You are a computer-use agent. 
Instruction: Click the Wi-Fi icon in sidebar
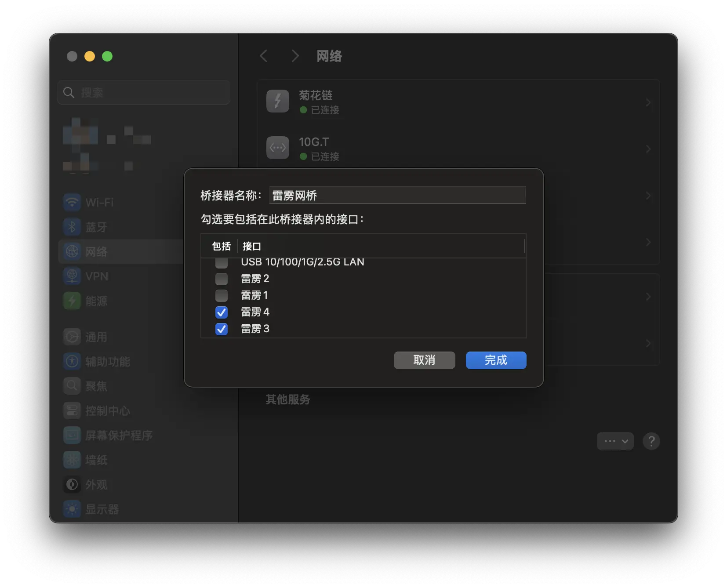(x=72, y=203)
